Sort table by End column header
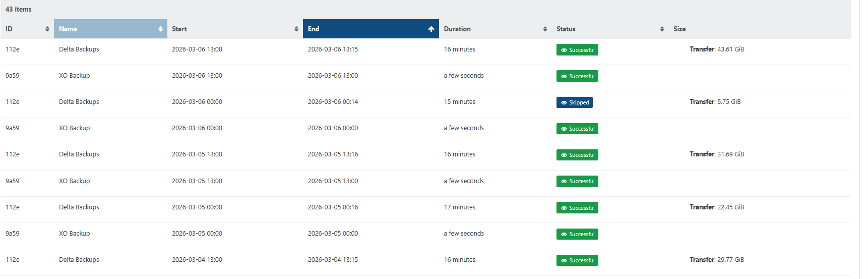Image resolution: width=868 pixels, height=279 pixels. [314, 29]
